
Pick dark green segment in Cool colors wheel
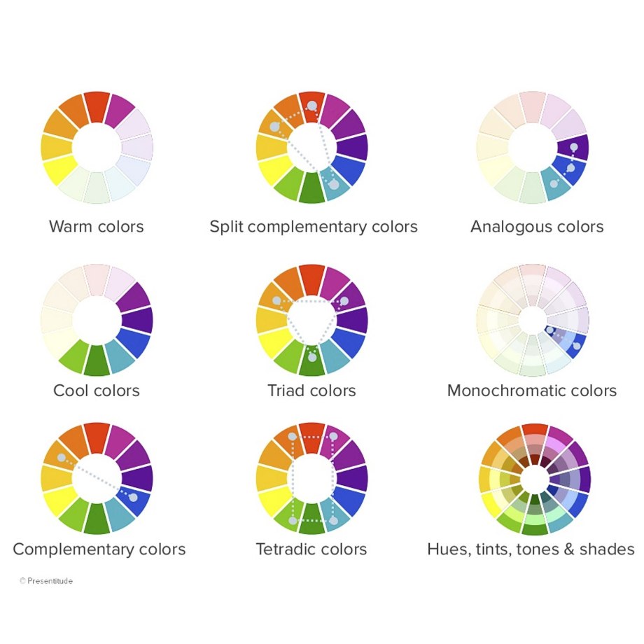pos(97,360)
